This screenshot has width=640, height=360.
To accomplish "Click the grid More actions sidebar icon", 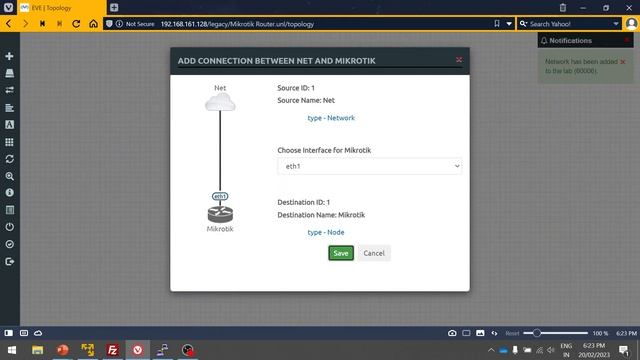I will [9, 142].
